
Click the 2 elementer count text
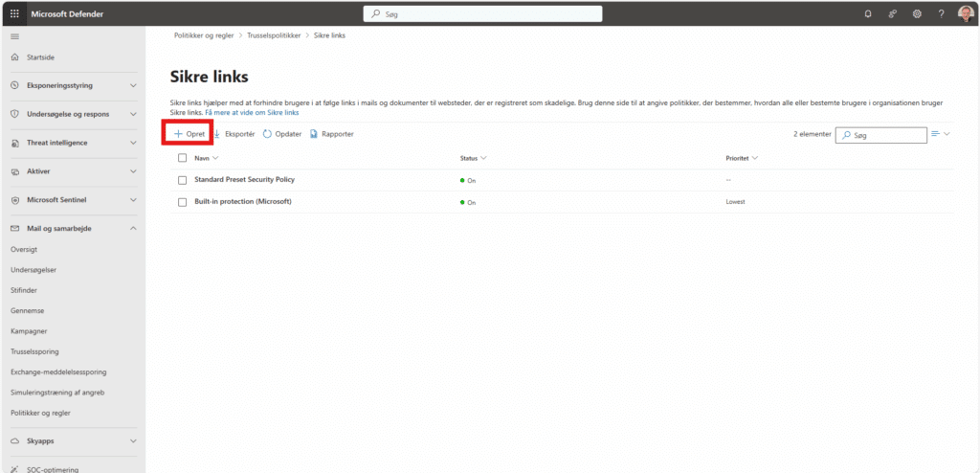[812, 134]
